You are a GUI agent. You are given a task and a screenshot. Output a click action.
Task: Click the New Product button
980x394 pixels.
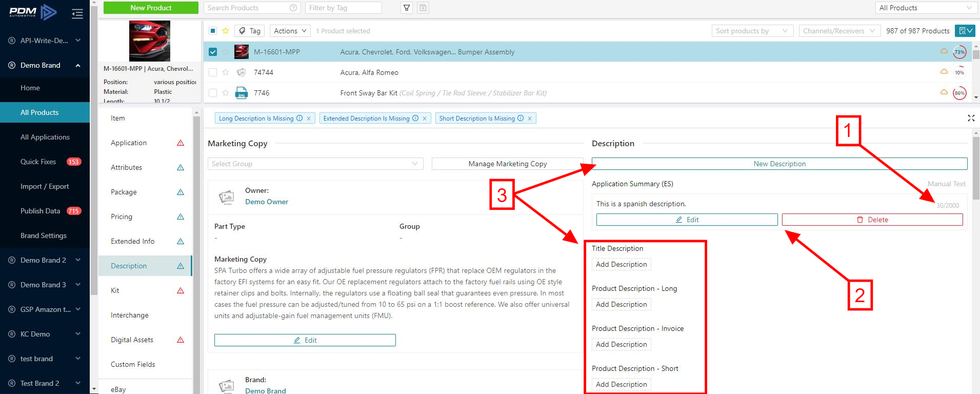(151, 8)
